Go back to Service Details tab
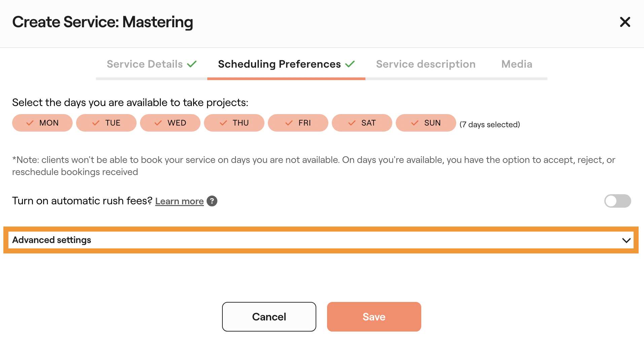 144,64
